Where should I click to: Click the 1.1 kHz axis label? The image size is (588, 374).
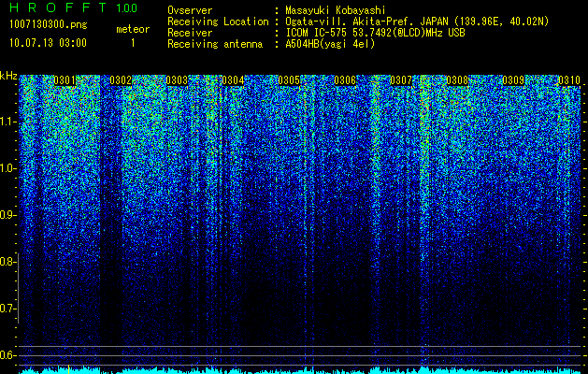click(x=7, y=122)
